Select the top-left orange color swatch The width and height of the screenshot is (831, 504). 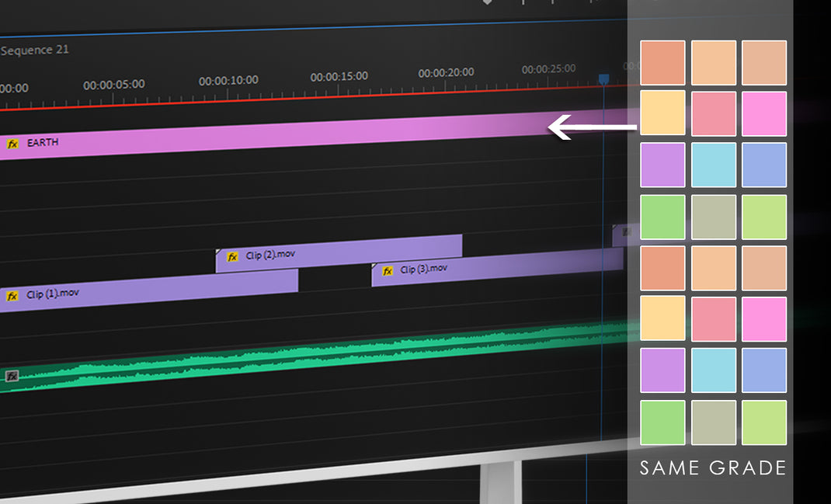(x=661, y=62)
